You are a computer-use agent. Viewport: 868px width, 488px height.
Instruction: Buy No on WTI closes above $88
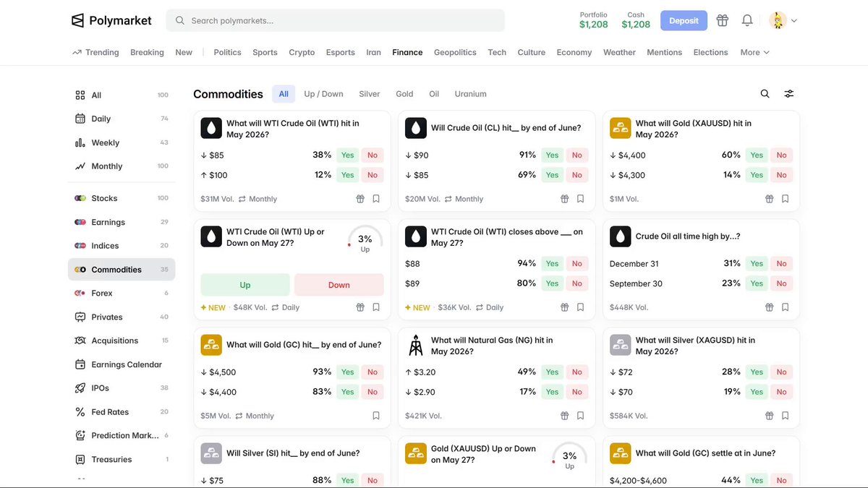(x=576, y=263)
